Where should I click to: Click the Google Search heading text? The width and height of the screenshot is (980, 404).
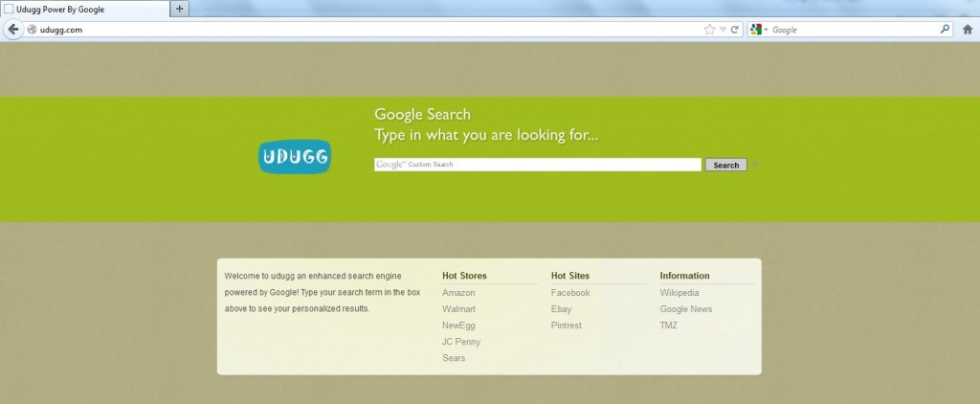422,115
